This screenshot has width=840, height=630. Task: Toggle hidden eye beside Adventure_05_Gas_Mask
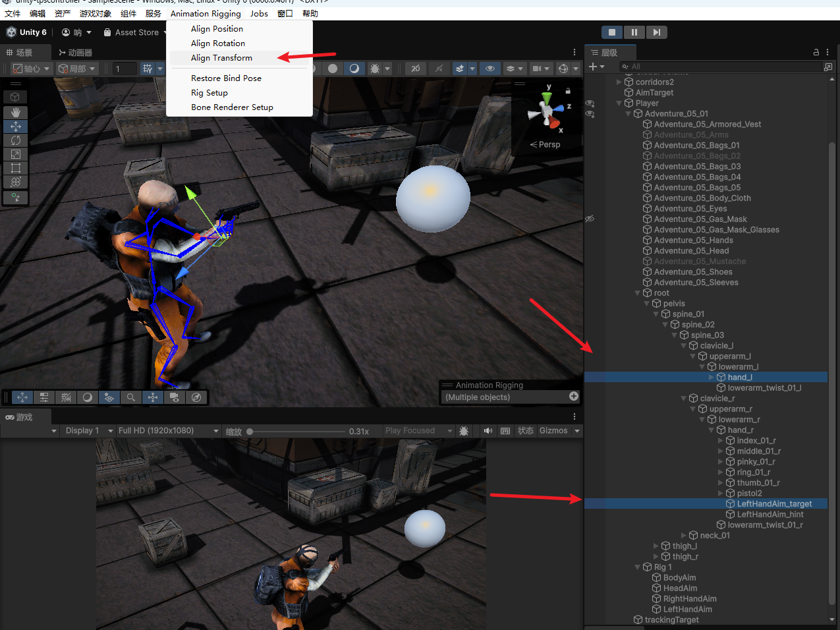tap(590, 219)
